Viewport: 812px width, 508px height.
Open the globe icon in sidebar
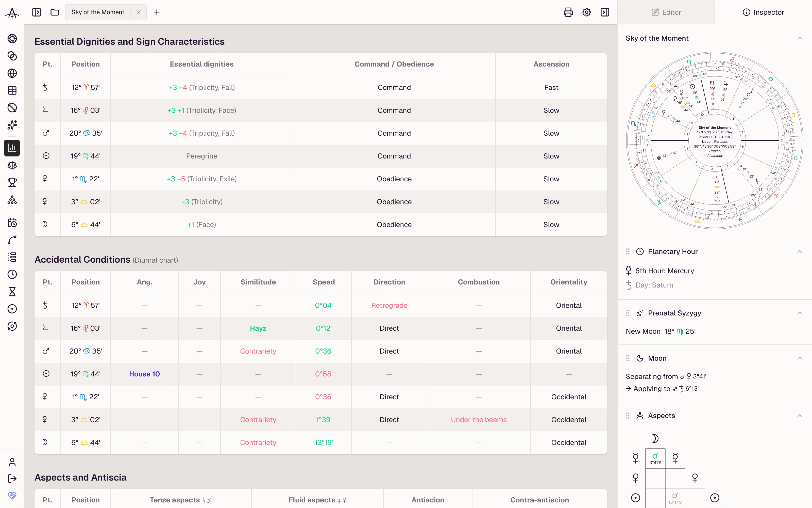coord(12,73)
